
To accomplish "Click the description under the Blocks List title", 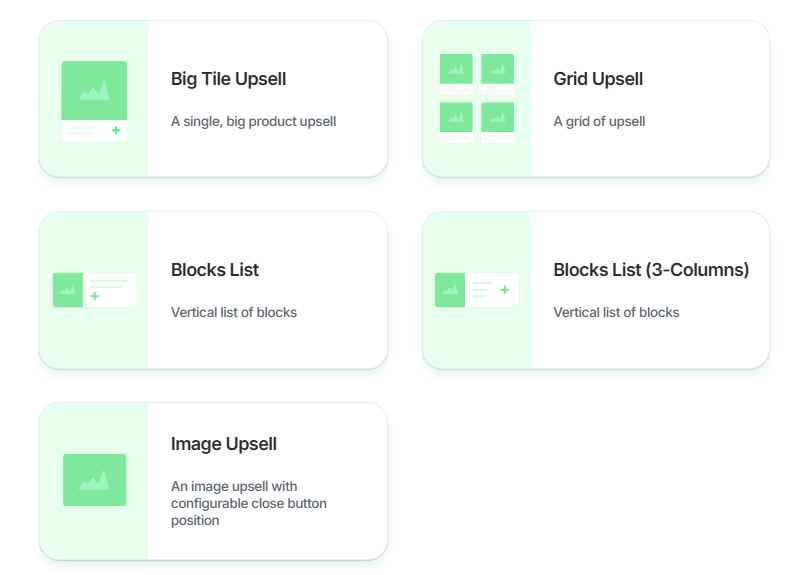I will [x=234, y=312].
